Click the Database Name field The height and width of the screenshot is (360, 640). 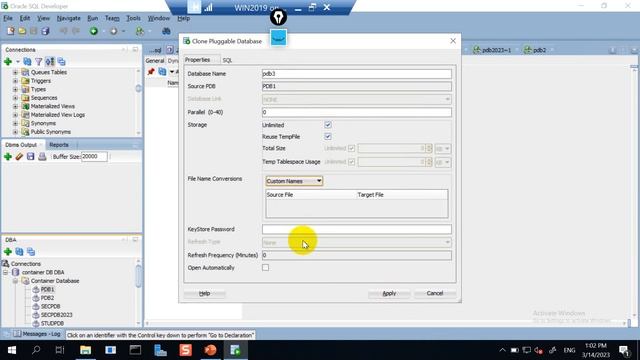coord(357,74)
